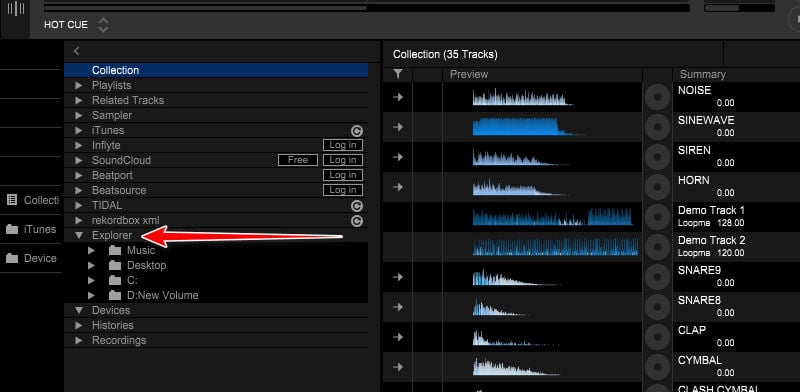Screen dimensions: 800x392
Task: Change HOT CUE mode with up-down arrows
Action: coord(104,24)
